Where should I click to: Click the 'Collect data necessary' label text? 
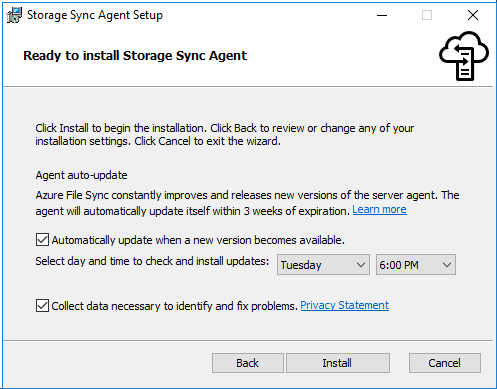coord(174,306)
